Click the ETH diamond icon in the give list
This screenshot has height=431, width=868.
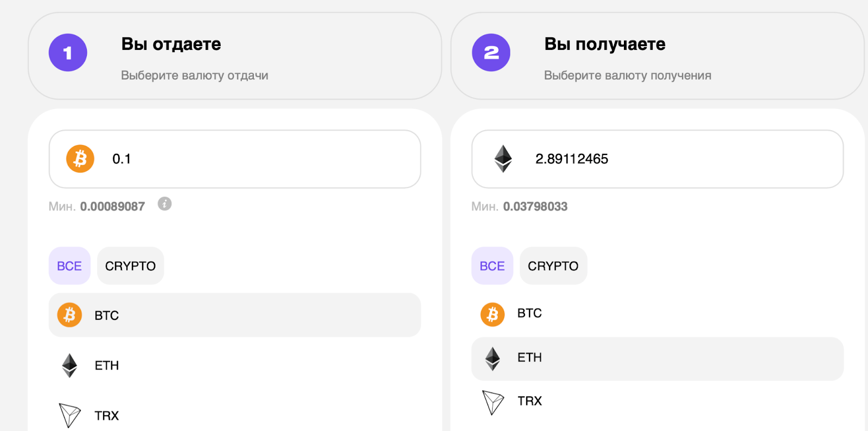(69, 365)
